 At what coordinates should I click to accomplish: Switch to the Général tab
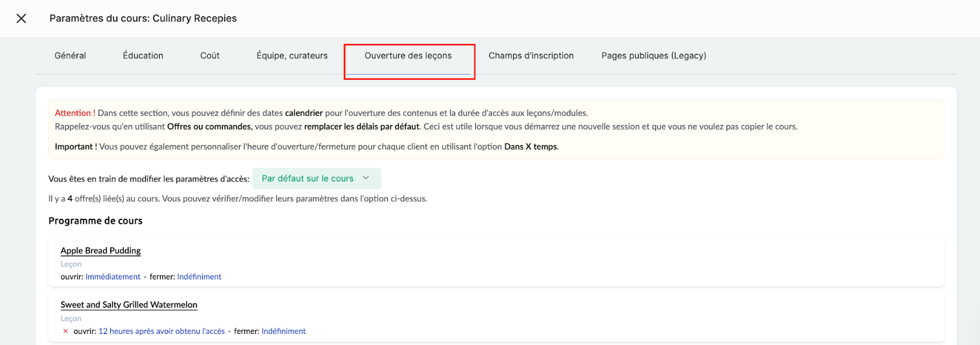point(70,56)
